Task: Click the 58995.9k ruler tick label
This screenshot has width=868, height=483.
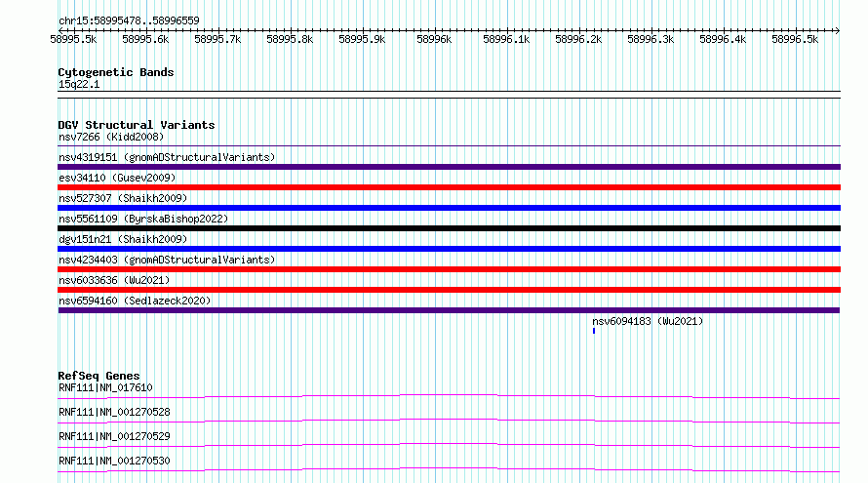Action: point(362,39)
